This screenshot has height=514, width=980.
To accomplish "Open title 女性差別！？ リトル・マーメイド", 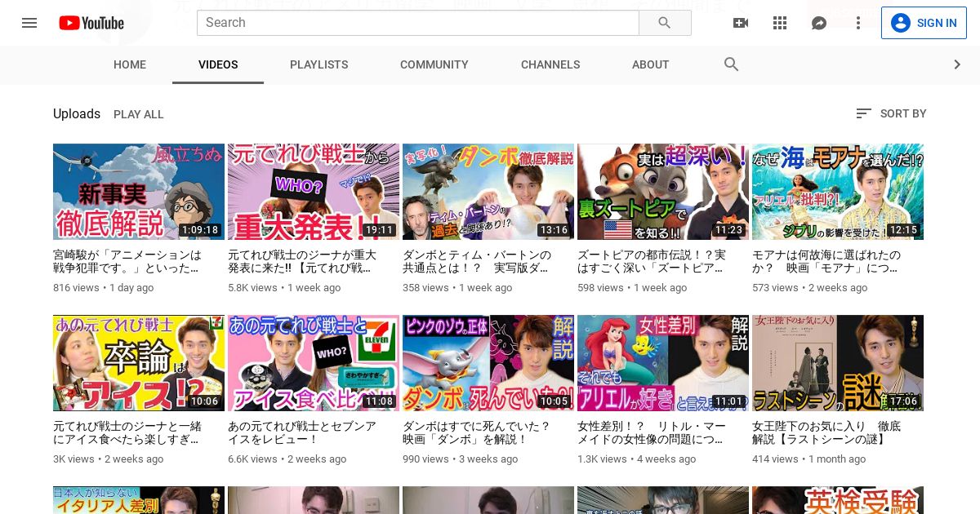I will coord(652,432).
